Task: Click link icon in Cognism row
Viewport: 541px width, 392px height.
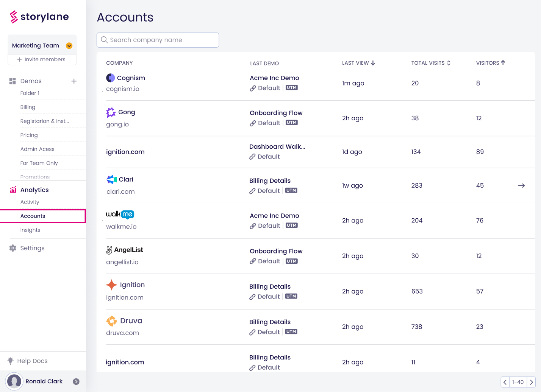Action: pyautogui.click(x=253, y=88)
